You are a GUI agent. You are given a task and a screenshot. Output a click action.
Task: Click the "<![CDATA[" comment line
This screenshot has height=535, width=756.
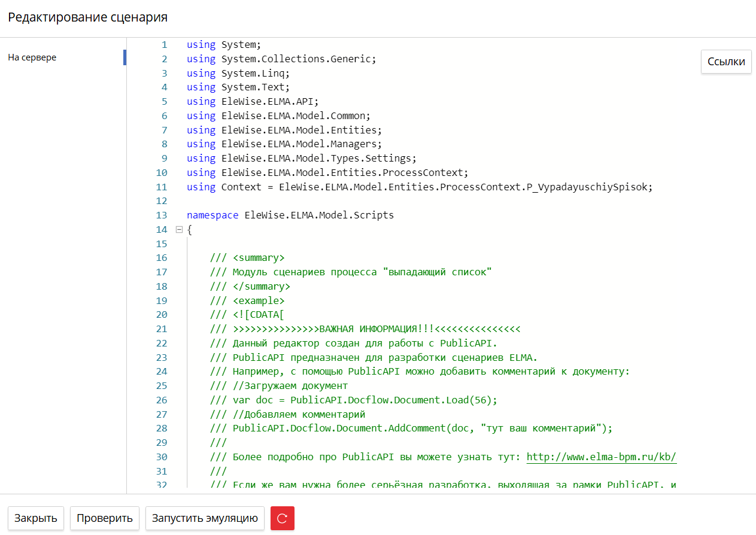[247, 315]
